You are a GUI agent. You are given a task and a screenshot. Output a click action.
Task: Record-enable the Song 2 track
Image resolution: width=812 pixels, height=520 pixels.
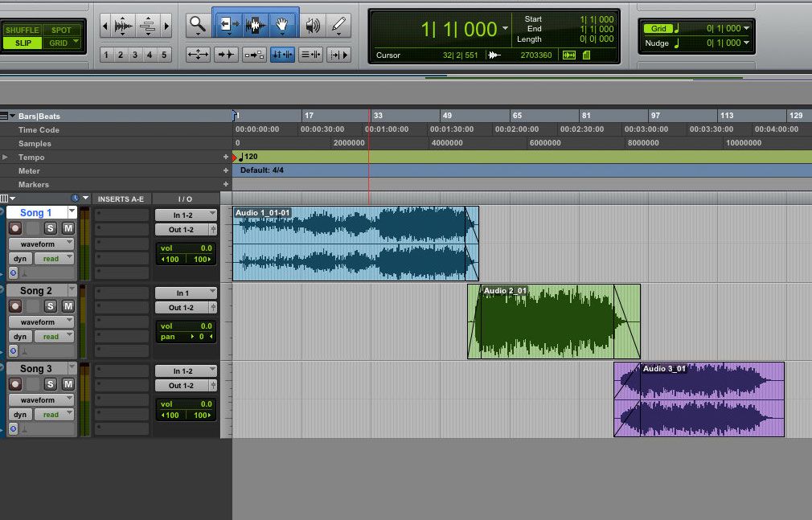click(15, 306)
